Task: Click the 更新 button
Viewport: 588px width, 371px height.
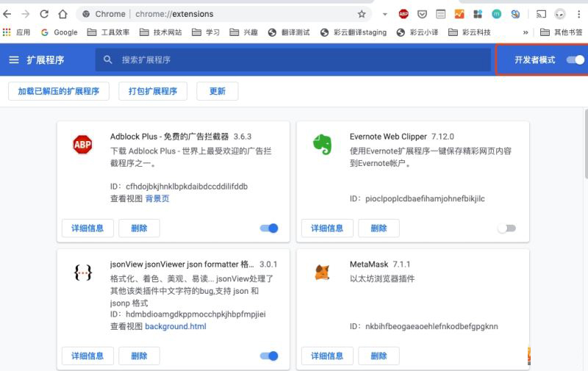Action: pyautogui.click(x=217, y=91)
